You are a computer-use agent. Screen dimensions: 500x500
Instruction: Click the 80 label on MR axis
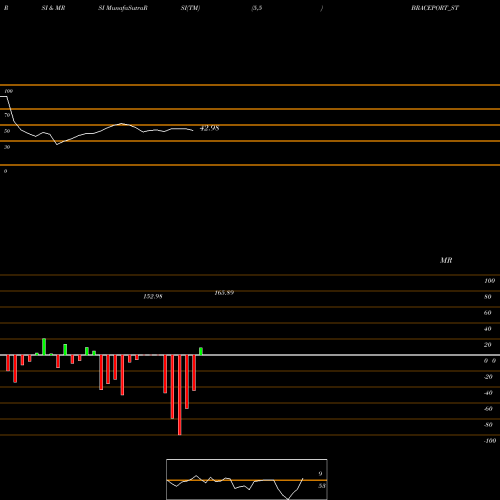pos(488,297)
